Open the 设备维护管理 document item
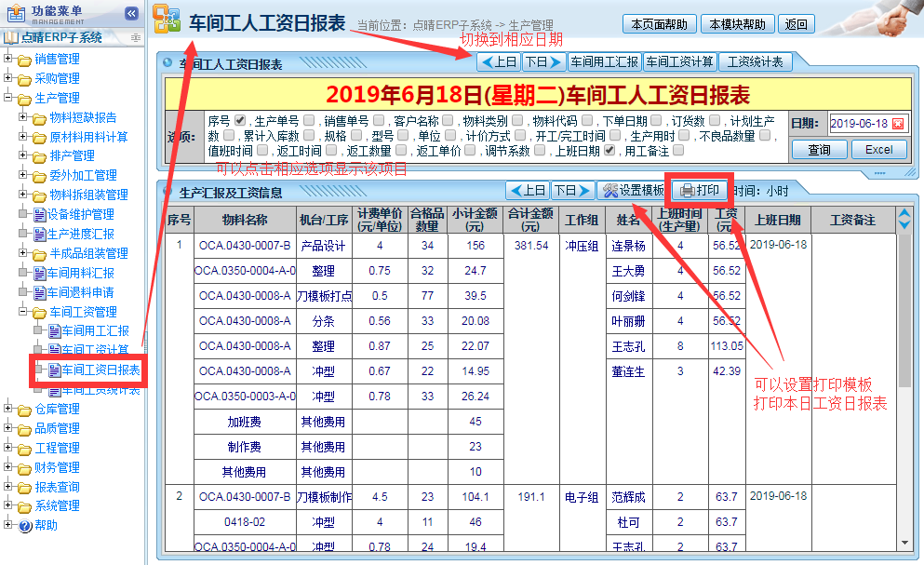Viewport: 924px width, 565px height. [x=80, y=214]
